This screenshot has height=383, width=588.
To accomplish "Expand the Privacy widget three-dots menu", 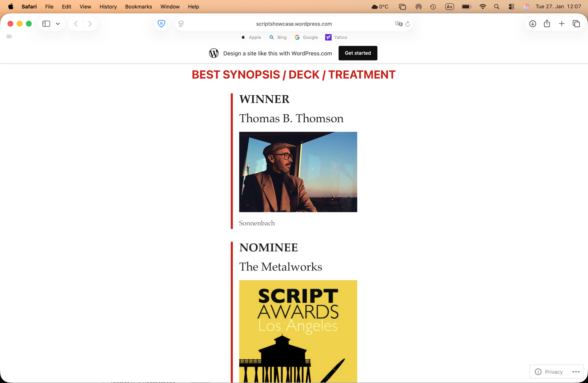I will click(x=576, y=372).
